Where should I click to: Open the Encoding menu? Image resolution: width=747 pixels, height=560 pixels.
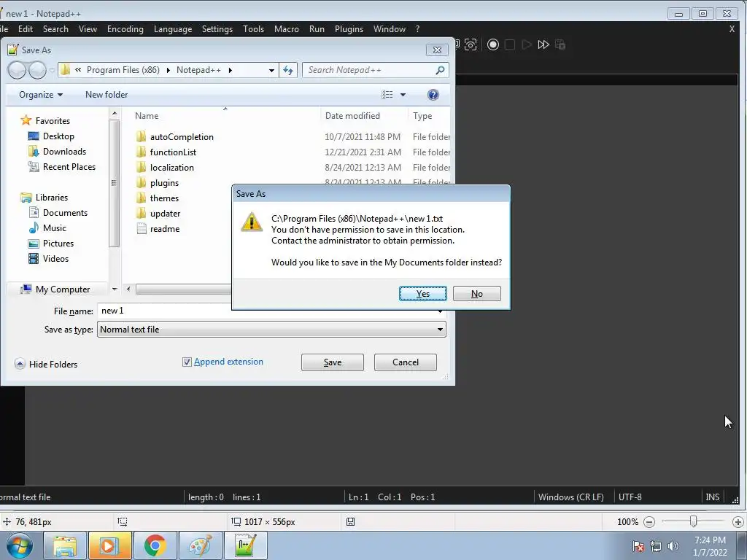tap(125, 29)
